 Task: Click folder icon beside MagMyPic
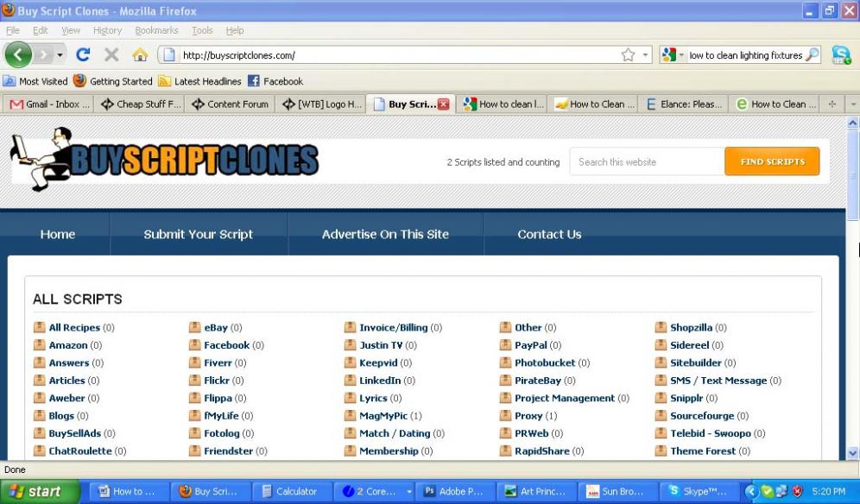pyautogui.click(x=350, y=416)
